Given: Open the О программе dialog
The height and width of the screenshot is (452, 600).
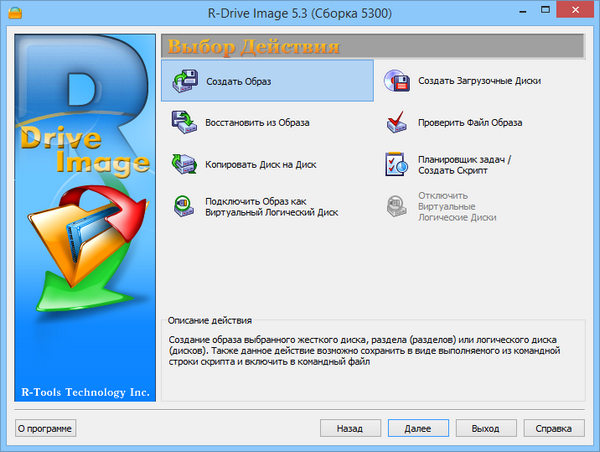Looking at the screenshot, I should click(45, 428).
